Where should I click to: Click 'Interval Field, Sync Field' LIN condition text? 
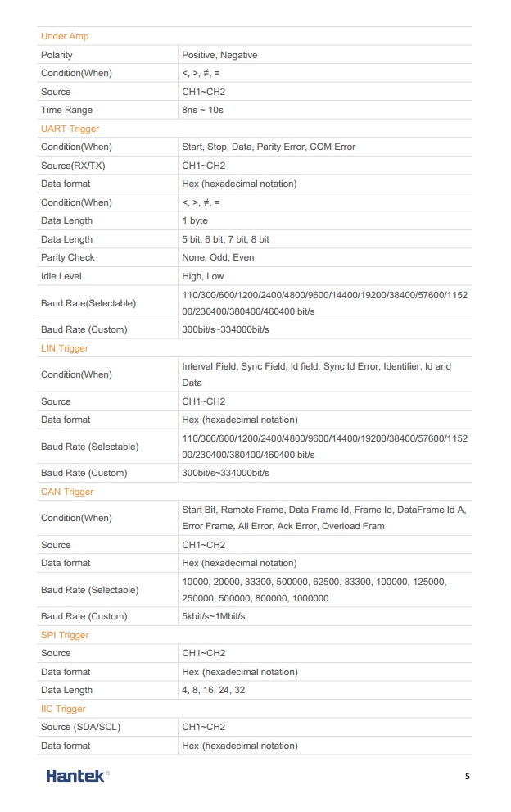(x=233, y=366)
